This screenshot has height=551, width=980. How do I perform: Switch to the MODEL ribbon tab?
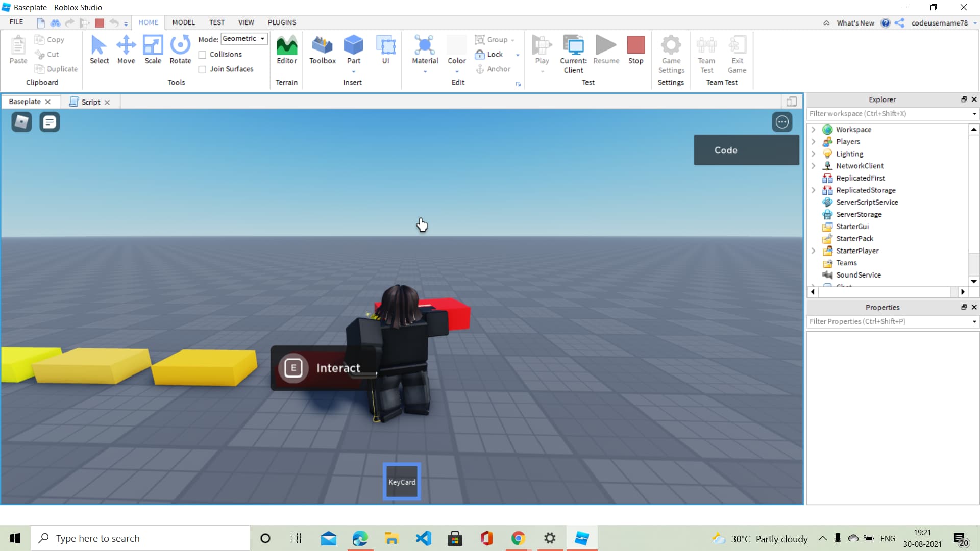pyautogui.click(x=183, y=22)
